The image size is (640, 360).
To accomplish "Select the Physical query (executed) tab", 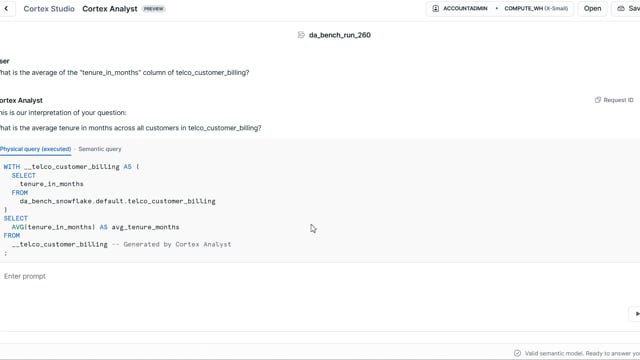I will 36,149.
